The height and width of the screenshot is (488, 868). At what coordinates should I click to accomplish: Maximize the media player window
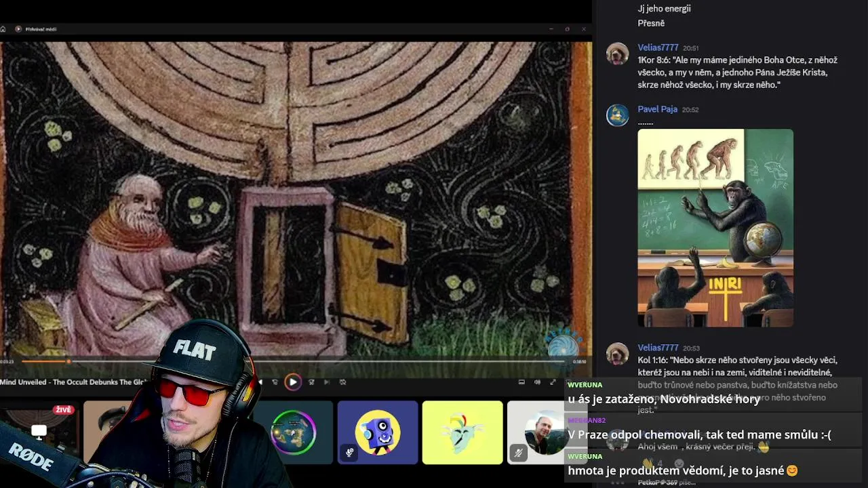(x=567, y=29)
